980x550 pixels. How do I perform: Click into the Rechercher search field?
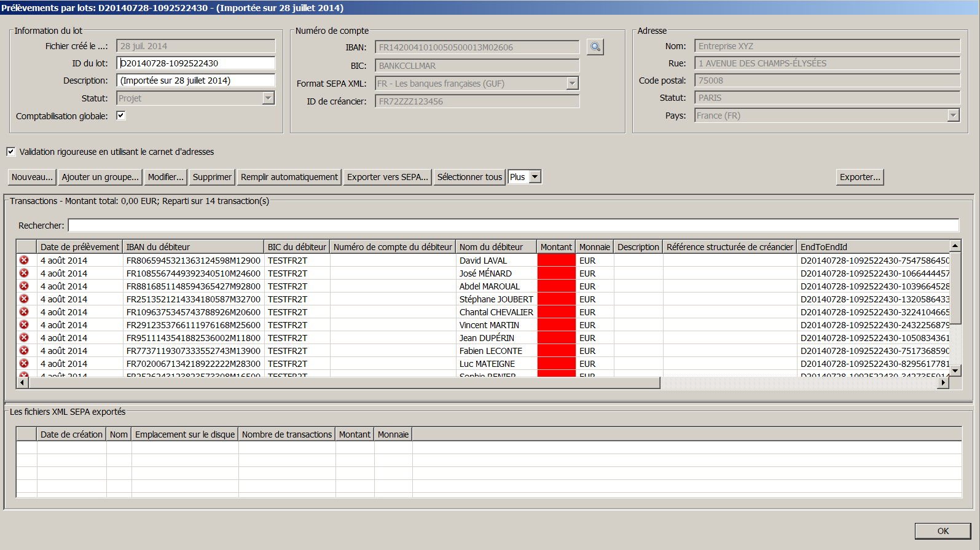coord(513,226)
